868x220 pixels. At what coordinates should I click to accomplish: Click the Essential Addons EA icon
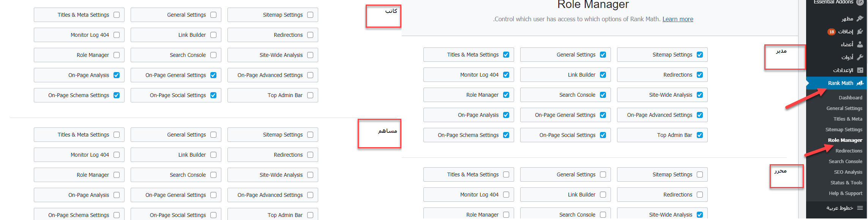point(860,2)
